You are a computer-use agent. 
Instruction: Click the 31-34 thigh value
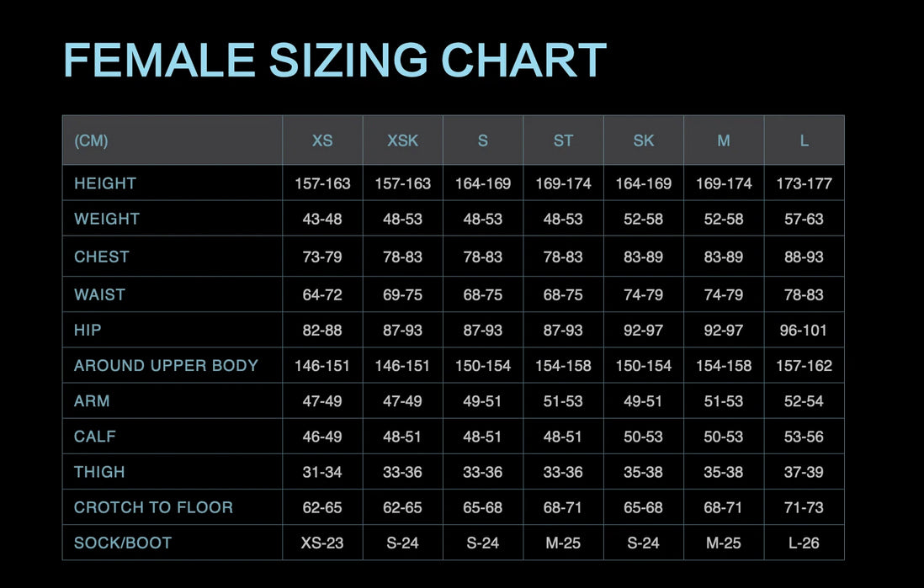[x=322, y=472]
